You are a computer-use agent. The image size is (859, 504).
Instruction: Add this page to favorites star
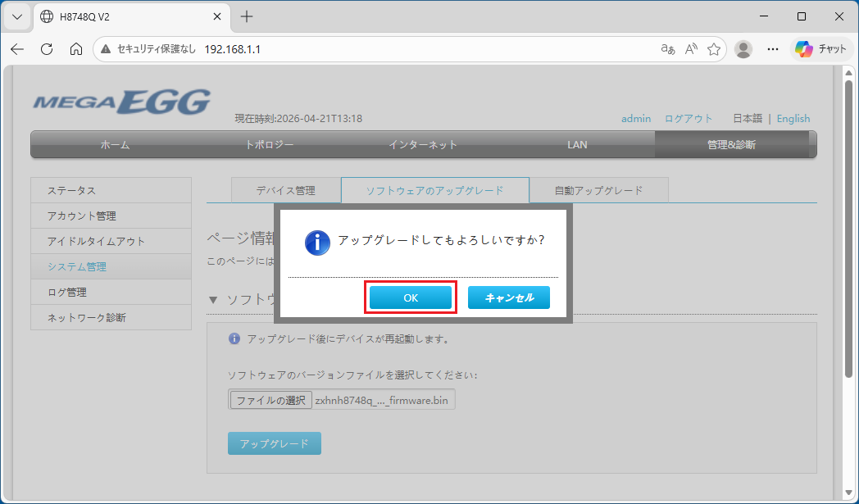[714, 49]
